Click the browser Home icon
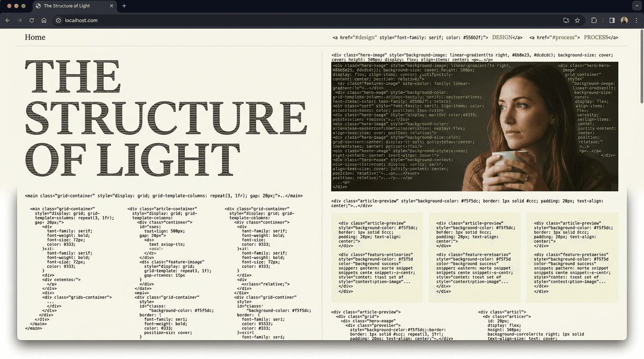 44,20
